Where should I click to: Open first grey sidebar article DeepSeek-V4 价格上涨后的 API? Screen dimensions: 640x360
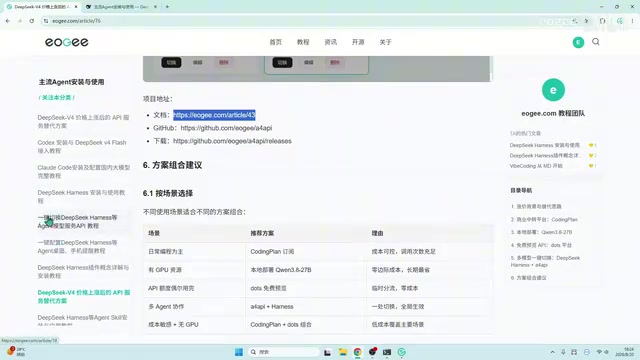click(x=83, y=121)
